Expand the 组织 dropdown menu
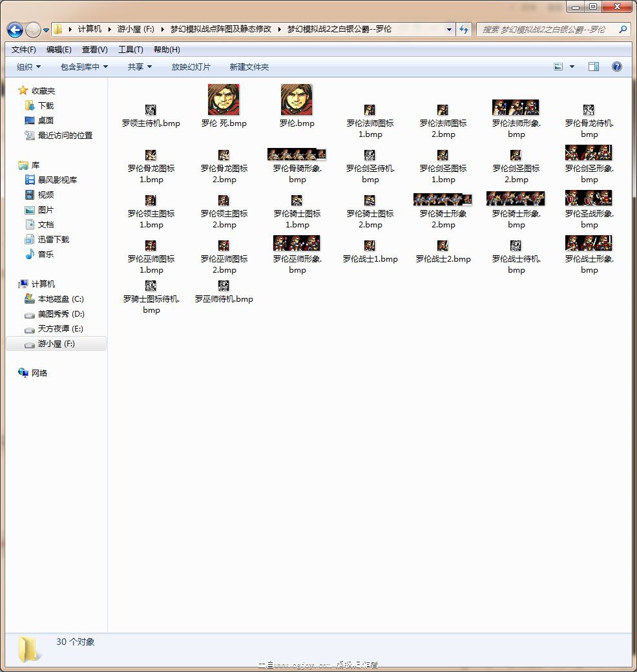The image size is (637, 672). [28, 67]
